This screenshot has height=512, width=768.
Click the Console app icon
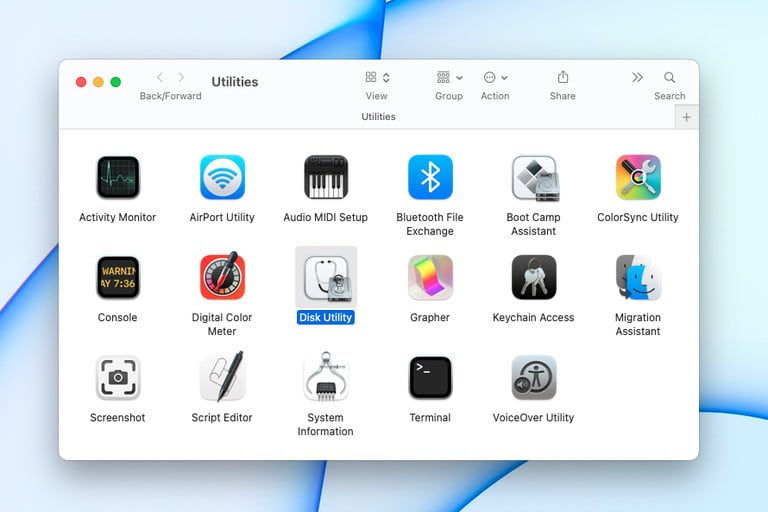coord(118,277)
